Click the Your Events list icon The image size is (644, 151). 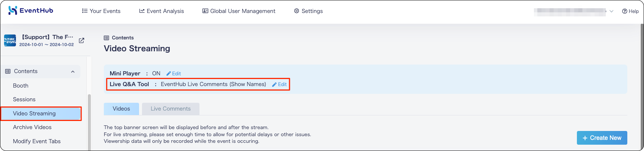pos(85,11)
